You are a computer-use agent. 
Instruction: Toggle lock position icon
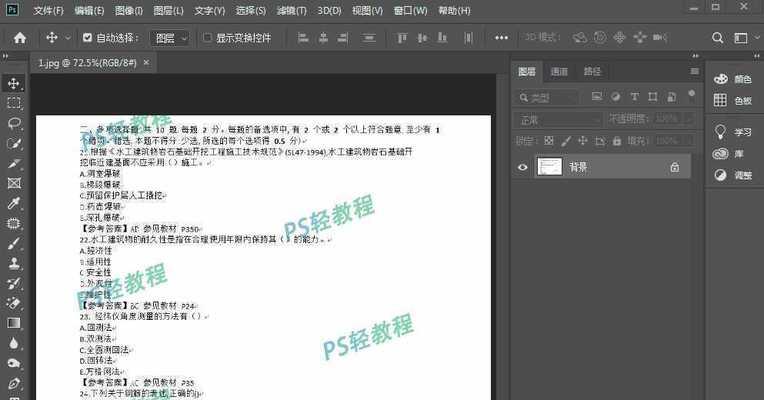coord(583,141)
